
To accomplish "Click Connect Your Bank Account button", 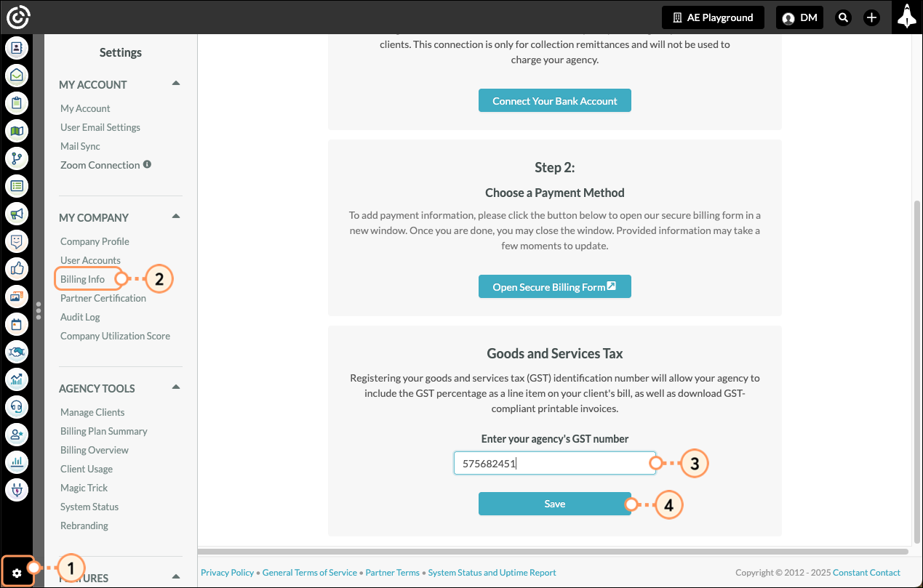I will [555, 101].
